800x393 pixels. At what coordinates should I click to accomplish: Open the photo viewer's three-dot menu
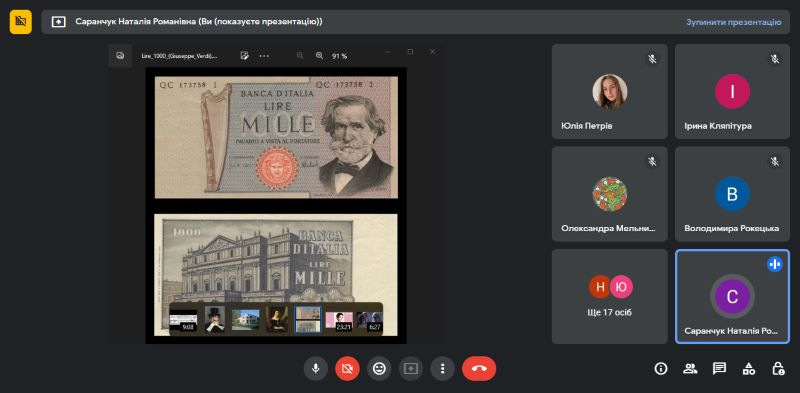[x=264, y=56]
